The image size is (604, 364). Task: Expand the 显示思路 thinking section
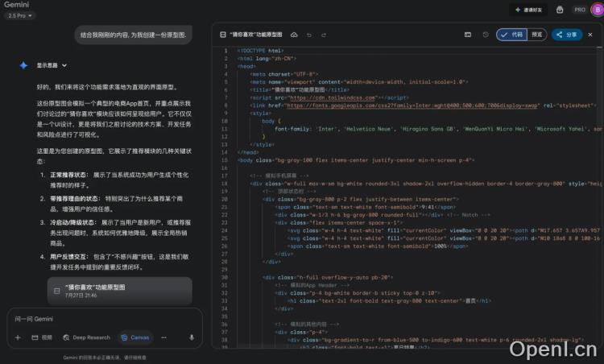(52, 65)
